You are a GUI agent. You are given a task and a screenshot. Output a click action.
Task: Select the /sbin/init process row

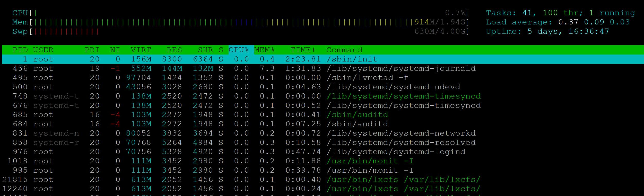[323, 59]
